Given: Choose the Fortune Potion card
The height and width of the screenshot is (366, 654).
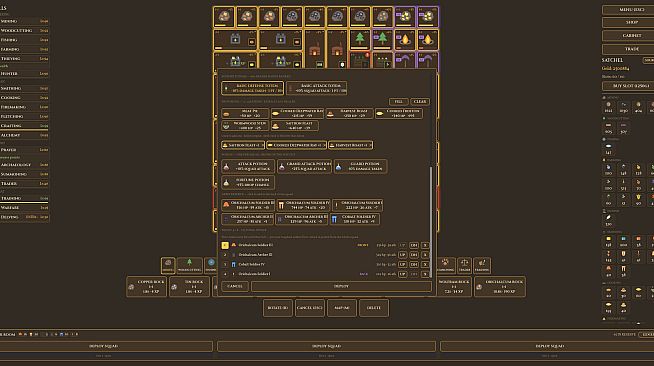Looking at the screenshot, I should click(x=248, y=182).
